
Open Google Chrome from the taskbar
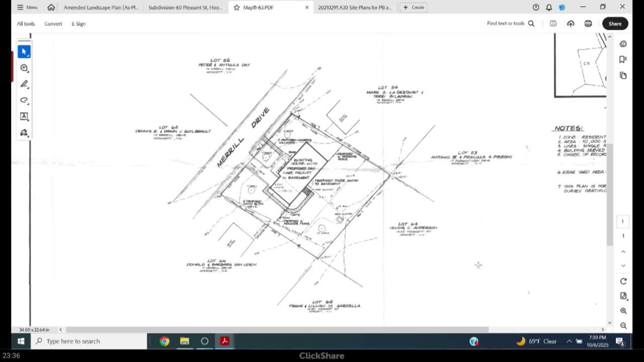(x=165, y=341)
